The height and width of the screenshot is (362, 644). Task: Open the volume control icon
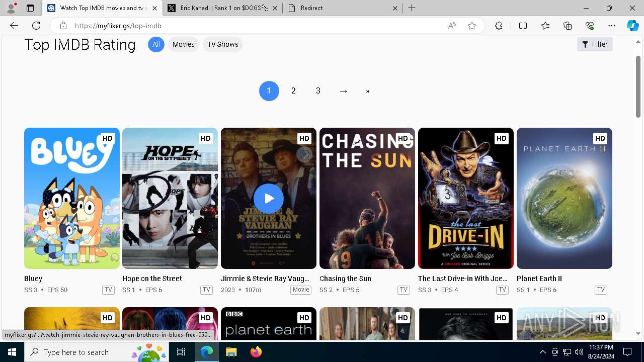point(579,352)
